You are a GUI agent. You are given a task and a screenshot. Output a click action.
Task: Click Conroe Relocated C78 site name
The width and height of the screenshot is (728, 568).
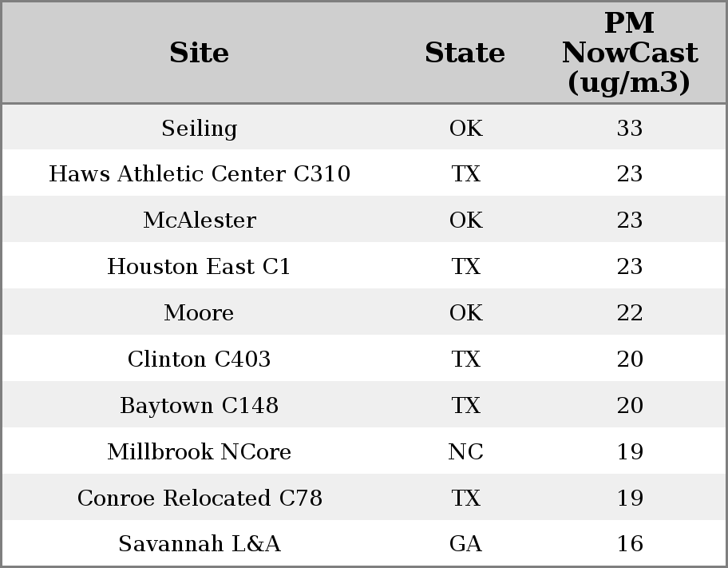[200, 498]
